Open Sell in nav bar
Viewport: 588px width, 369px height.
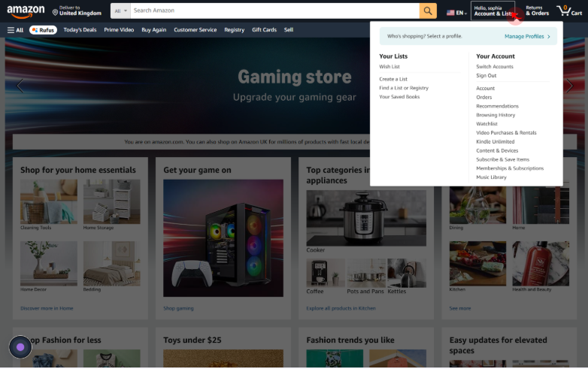click(289, 30)
